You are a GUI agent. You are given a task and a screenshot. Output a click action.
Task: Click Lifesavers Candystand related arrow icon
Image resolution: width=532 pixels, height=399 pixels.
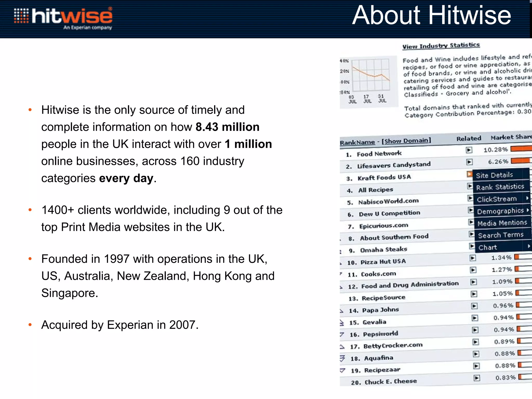click(469, 162)
